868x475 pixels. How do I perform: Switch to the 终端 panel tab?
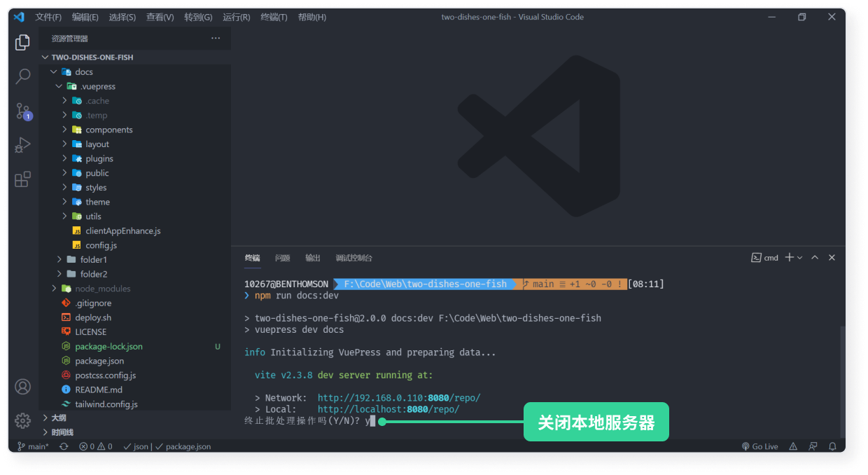pyautogui.click(x=252, y=258)
